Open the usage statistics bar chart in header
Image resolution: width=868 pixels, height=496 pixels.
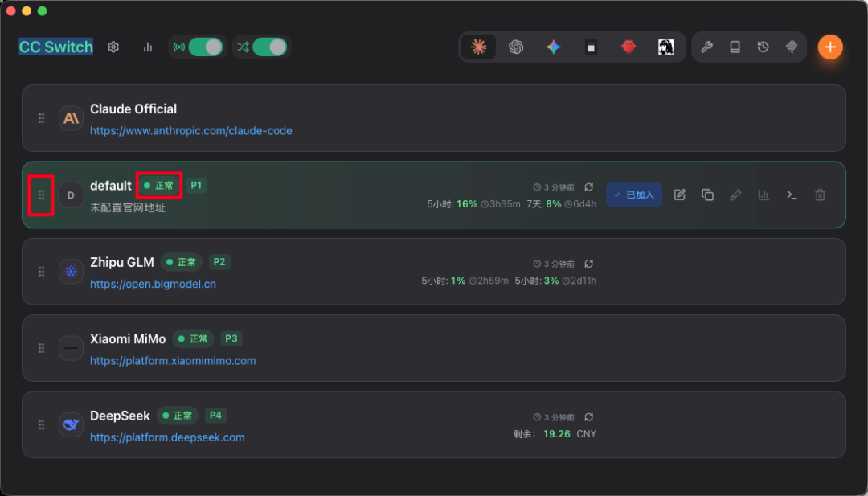click(x=148, y=47)
